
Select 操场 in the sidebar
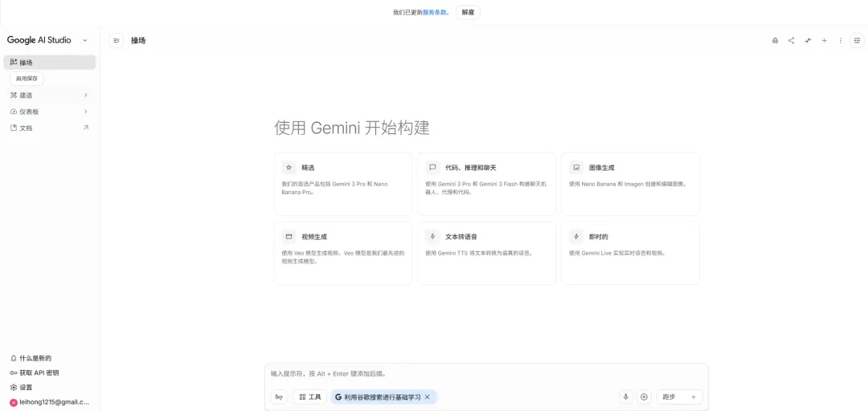pos(50,63)
